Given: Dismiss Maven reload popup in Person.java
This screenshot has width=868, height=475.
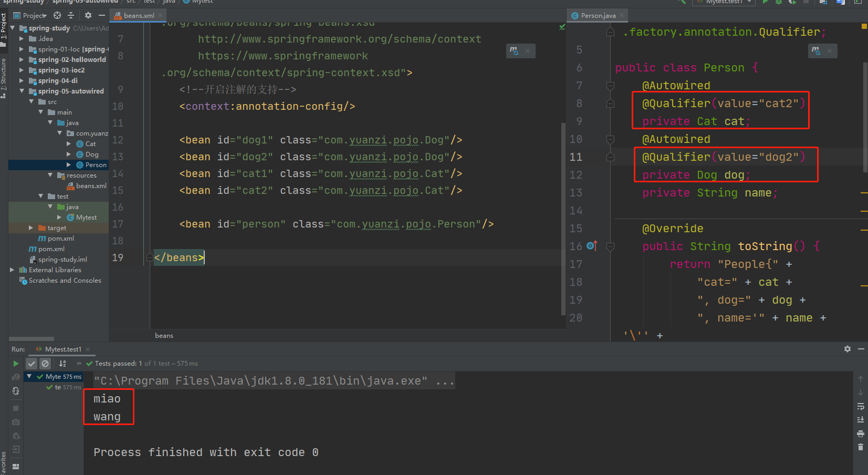Looking at the screenshot, I should tap(830, 51).
